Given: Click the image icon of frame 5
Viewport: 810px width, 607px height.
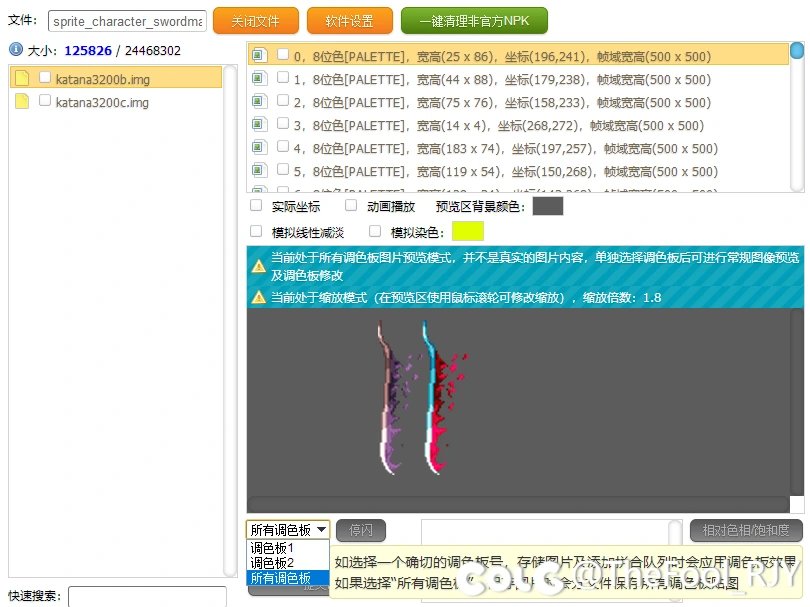Looking at the screenshot, I should point(259,170).
